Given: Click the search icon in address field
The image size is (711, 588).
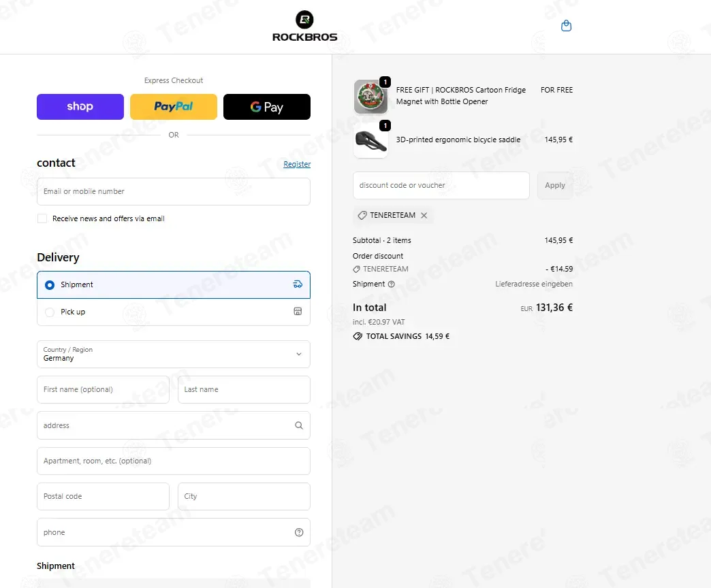Looking at the screenshot, I should [x=299, y=425].
